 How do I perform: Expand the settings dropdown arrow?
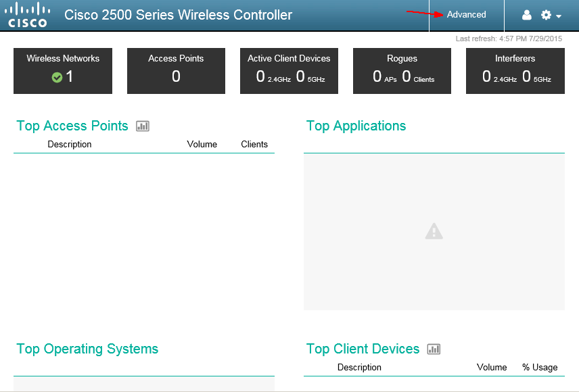tap(559, 16)
